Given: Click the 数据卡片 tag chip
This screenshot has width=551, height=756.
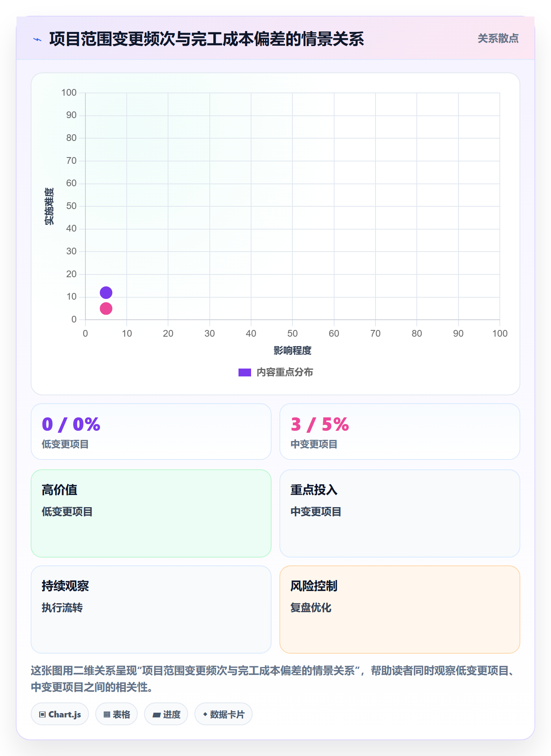Looking at the screenshot, I should click(x=224, y=714).
